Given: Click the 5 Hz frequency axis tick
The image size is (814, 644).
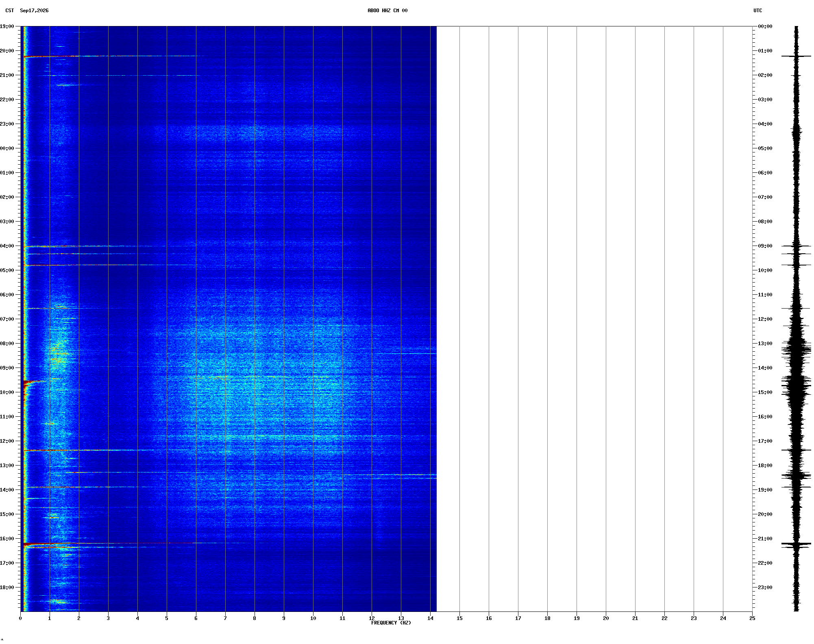Looking at the screenshot, I should (x=167, y=618).
